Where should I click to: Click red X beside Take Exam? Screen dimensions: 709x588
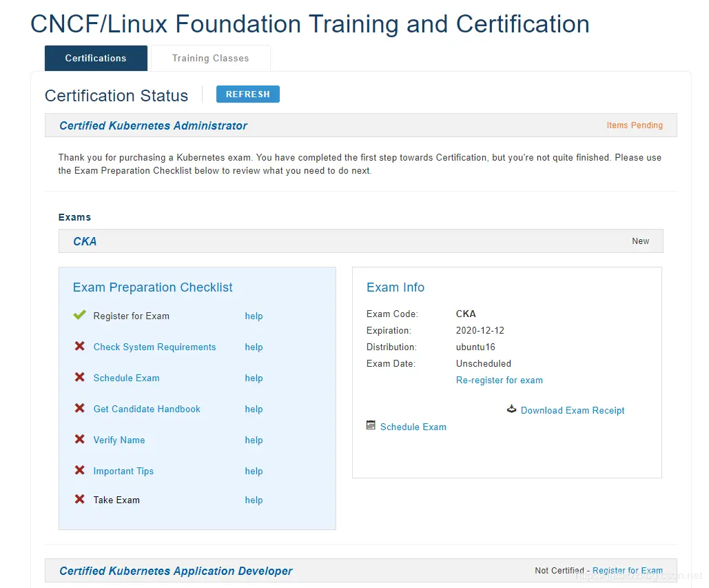(80, 499)
